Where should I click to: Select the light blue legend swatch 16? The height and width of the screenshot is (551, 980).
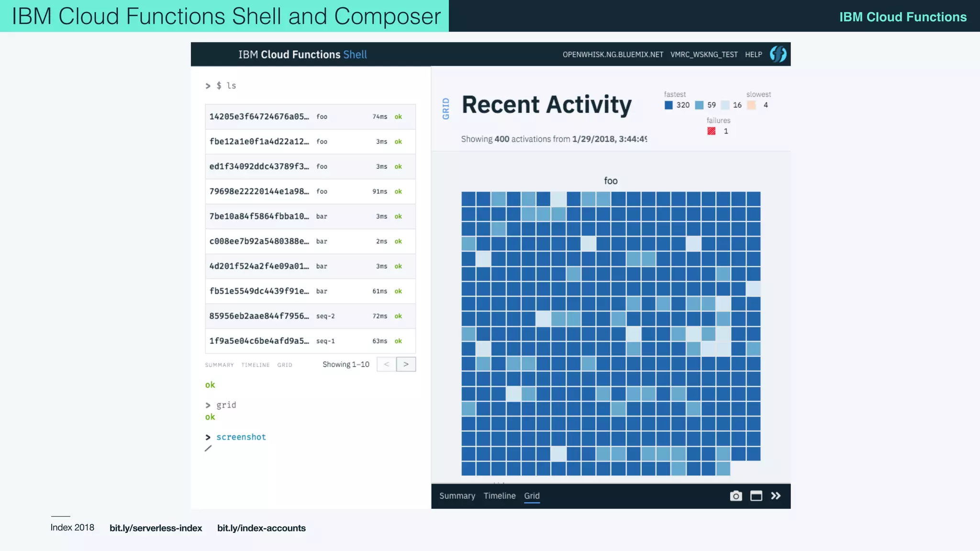pos(725,105)
